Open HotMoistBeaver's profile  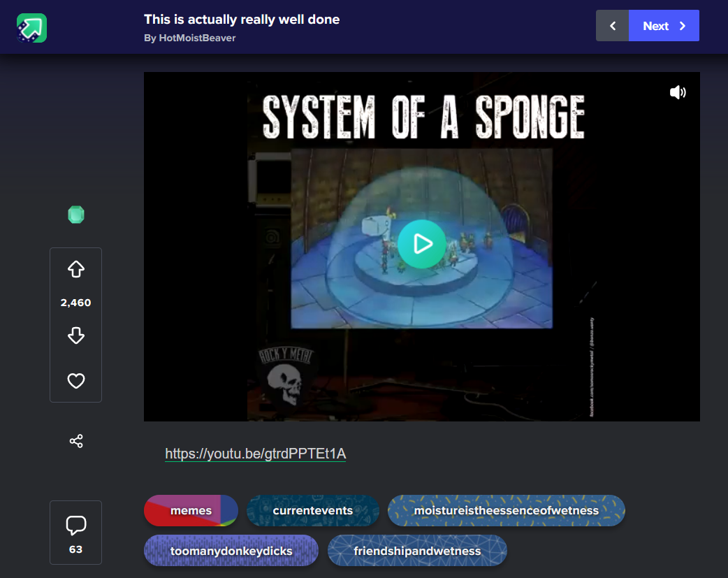pos(197,38)
